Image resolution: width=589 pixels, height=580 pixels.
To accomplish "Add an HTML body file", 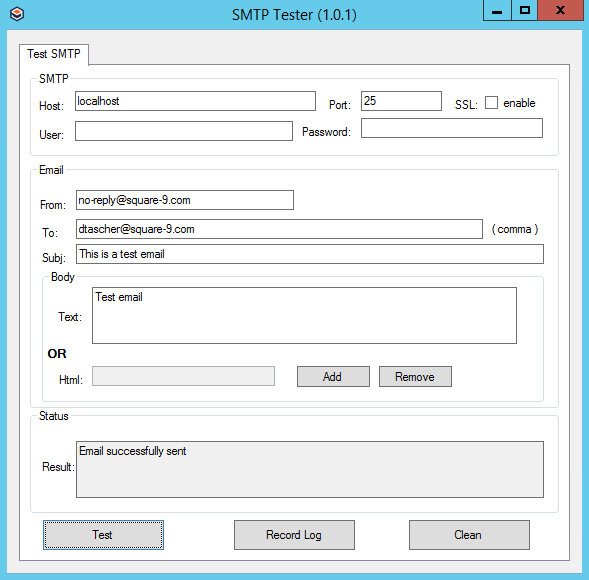I will (x=333, y=376).
